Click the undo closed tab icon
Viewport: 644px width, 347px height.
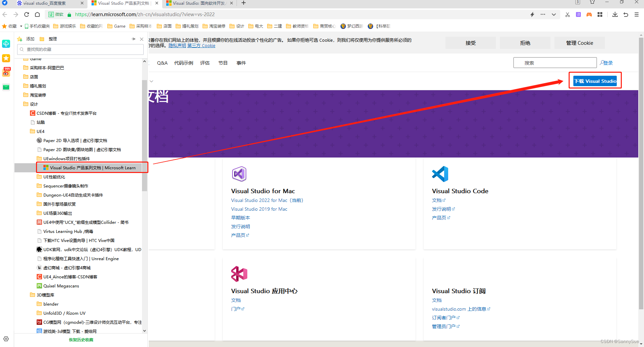[x=626, y=14]
